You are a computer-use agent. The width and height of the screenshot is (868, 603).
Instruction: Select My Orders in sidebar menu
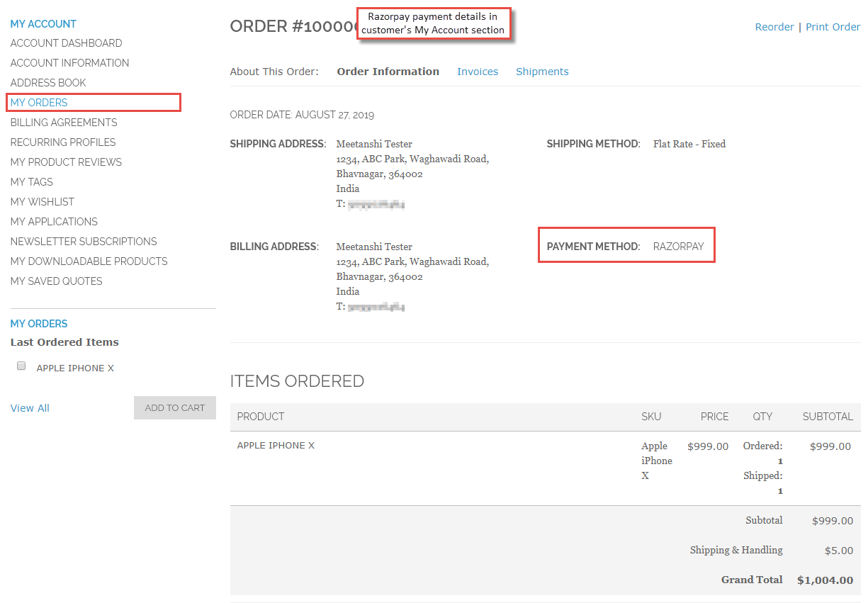39,103
